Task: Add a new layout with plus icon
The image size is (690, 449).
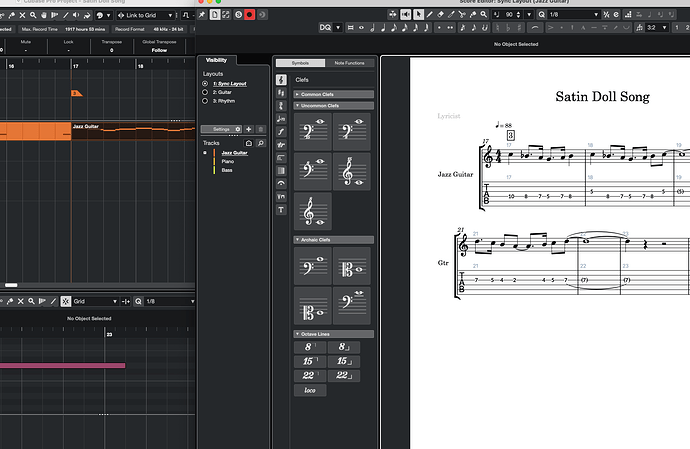Action: tap(248, 129)
